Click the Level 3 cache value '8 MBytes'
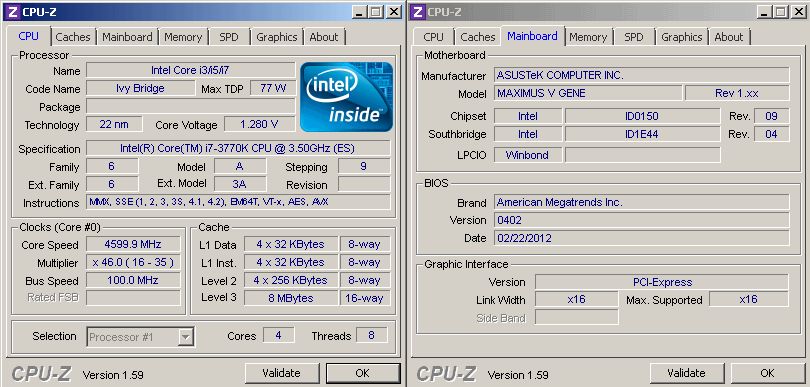 point(291,298)
